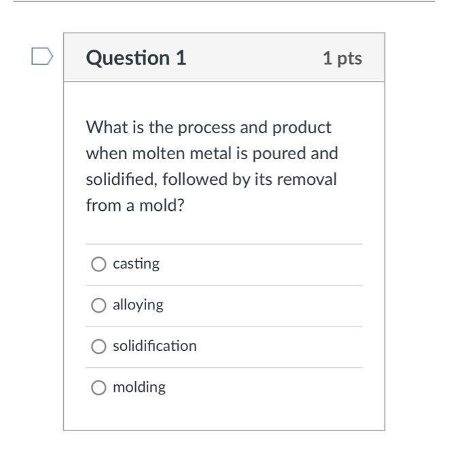Click the word process in the question

tap(206, 128)
